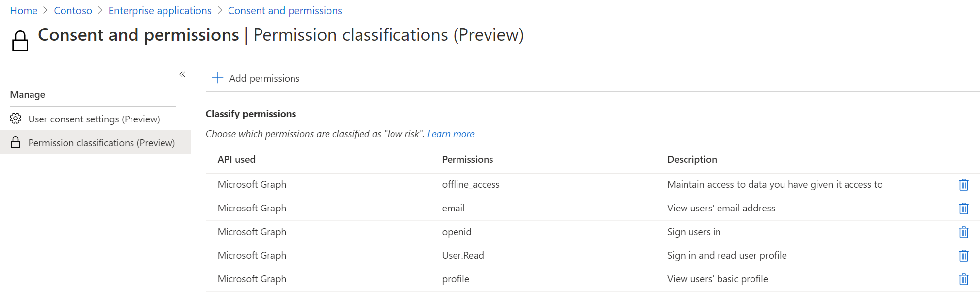Click the gear icon for User consent settings
Viewport: 980px width, 298px height.
[16, 119]
